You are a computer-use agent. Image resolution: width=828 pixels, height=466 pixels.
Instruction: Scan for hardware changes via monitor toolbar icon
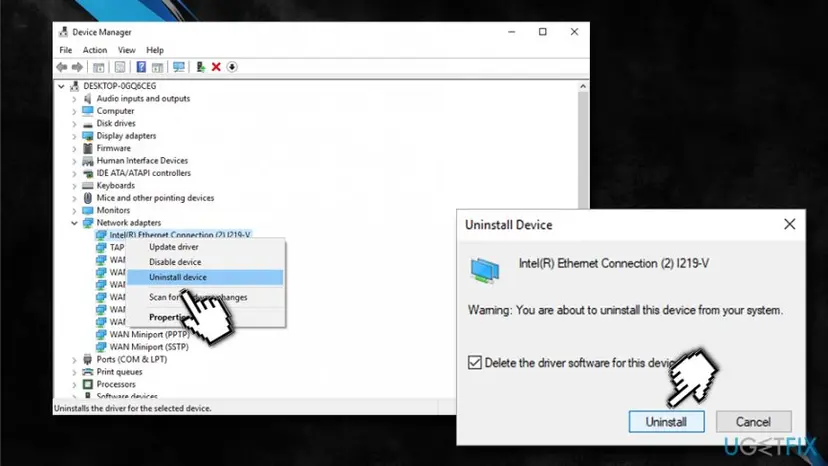click(179, 67)
